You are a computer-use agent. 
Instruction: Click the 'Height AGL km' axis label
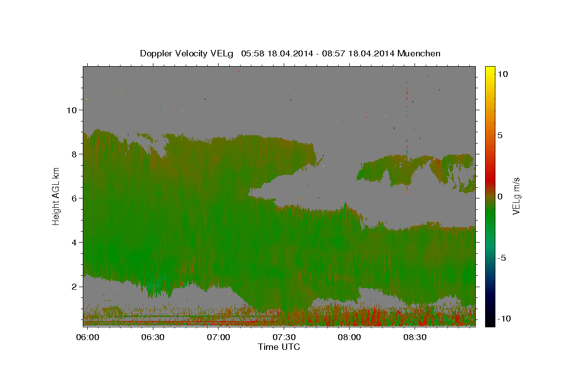[x=56, y=196]
